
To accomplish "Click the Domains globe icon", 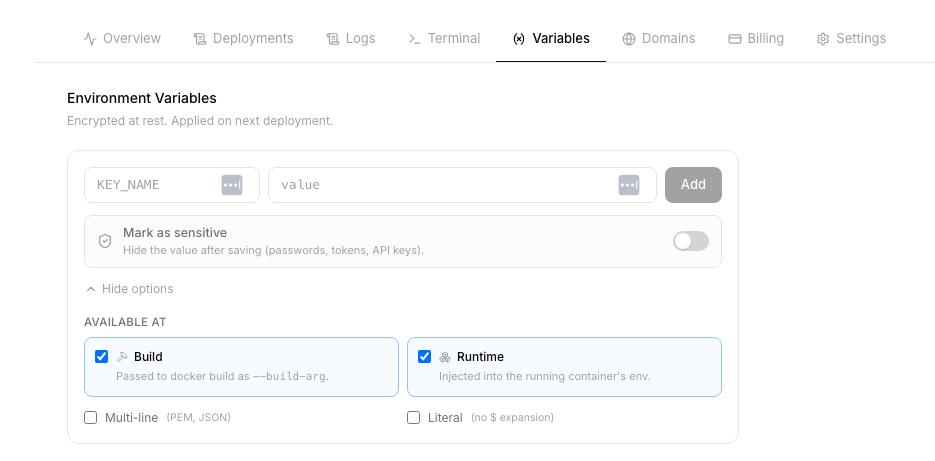I will [x=629, y=39].
